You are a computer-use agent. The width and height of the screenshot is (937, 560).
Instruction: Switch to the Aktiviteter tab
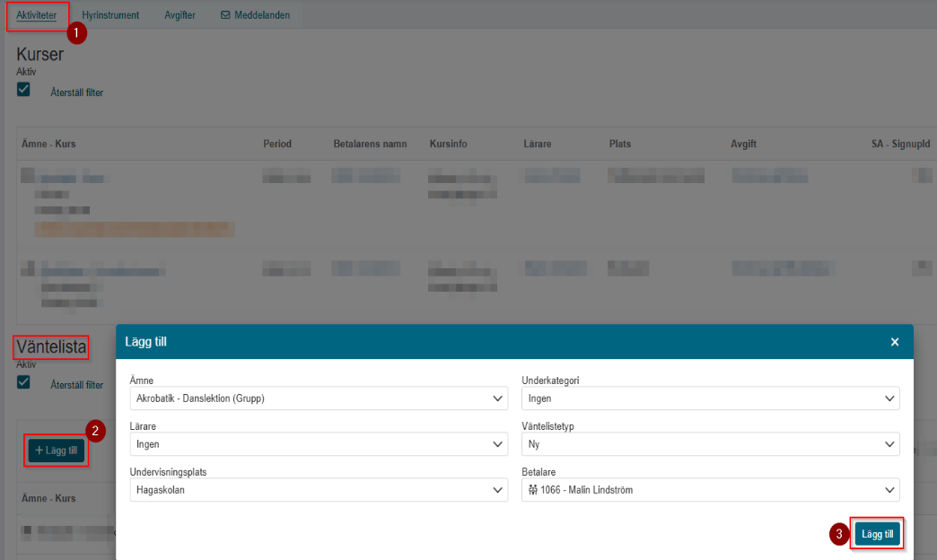click(x=37, y=15)
